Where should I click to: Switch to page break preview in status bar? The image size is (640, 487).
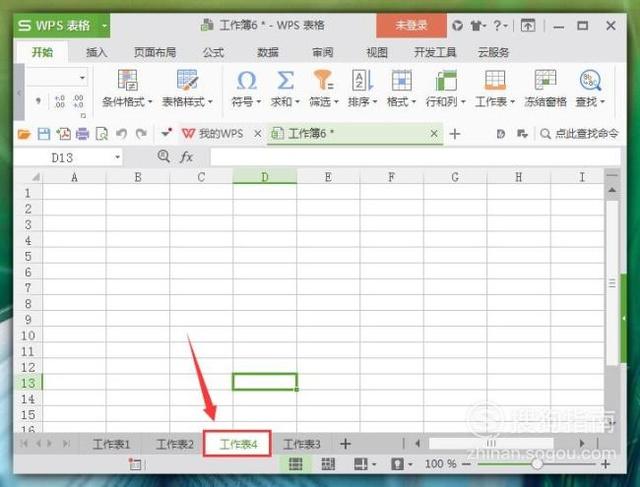tap(328, 464)
